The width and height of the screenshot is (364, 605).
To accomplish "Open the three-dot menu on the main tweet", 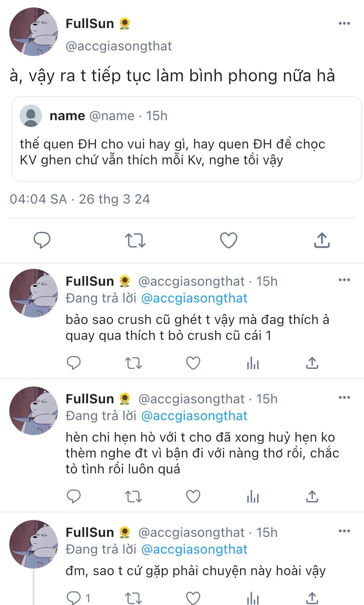I will pyautogui.click(x=344, y=23).
